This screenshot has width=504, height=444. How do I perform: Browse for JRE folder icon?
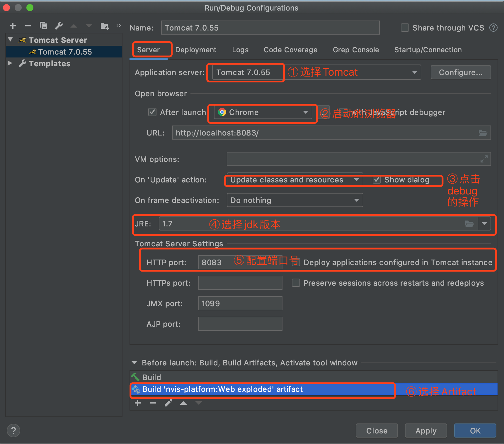(469, 224)
